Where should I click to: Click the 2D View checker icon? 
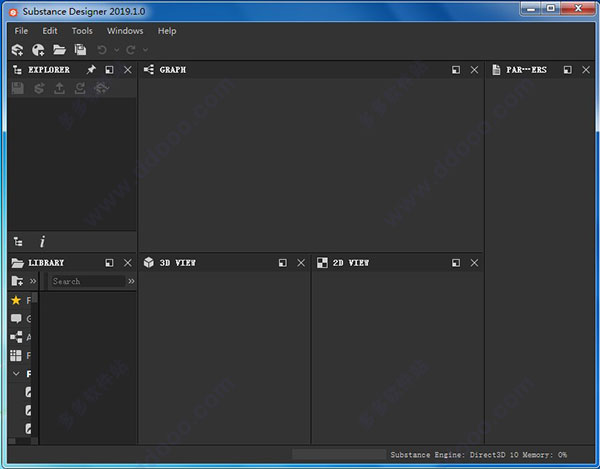click(322, 262)
